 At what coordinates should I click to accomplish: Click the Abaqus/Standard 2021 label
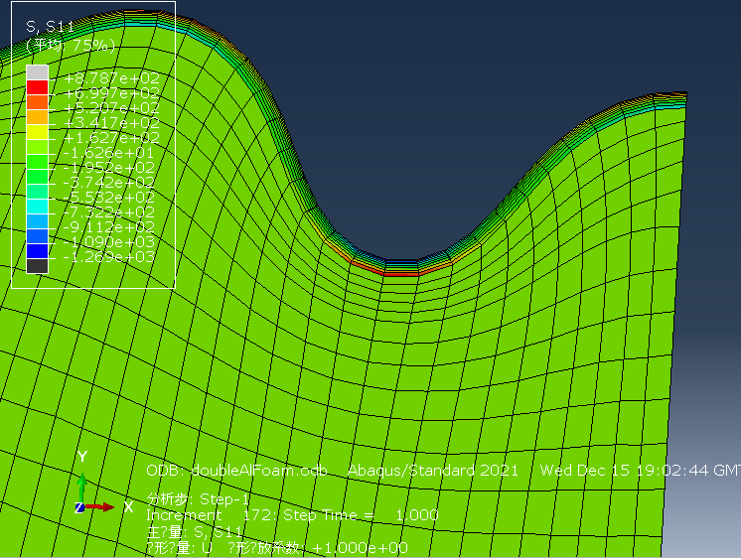pos(432,471)
